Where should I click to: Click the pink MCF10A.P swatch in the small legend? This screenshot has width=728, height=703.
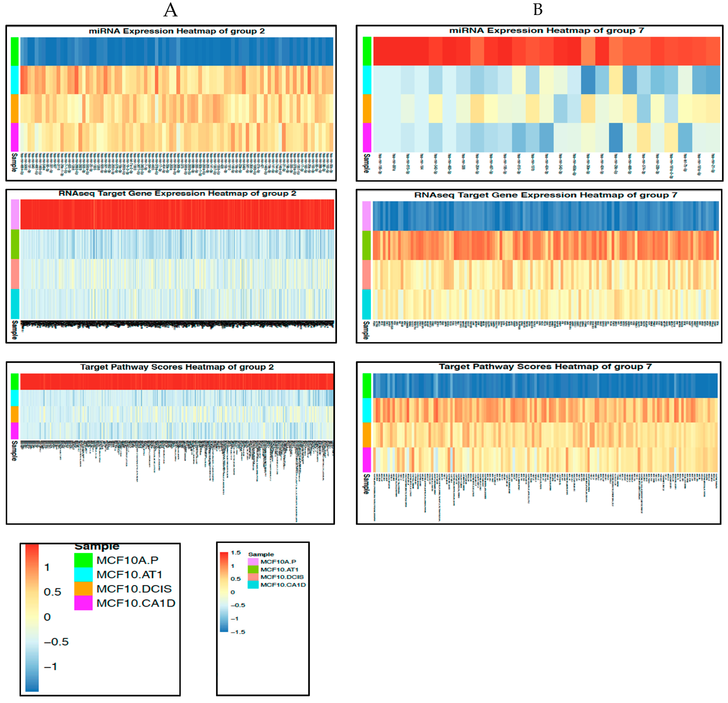pyautogui.click(x=253, y=562)
